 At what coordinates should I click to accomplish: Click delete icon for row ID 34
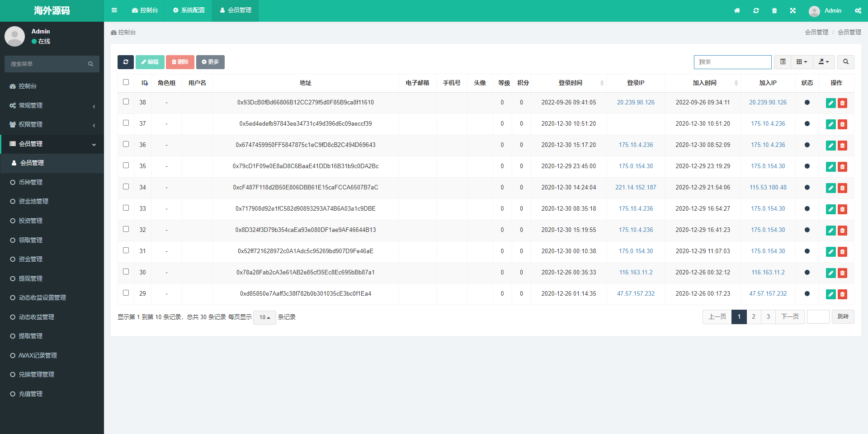(842, 188)
